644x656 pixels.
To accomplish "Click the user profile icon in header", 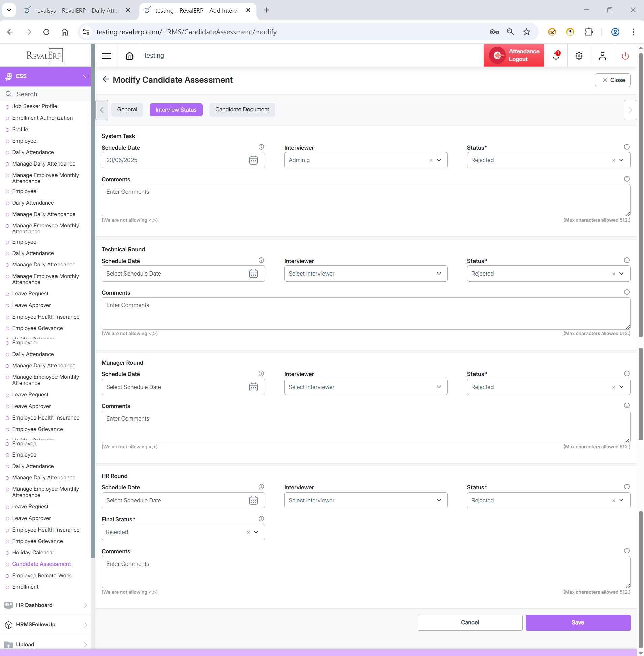I will pyautogui.click(x=602, y=56).
